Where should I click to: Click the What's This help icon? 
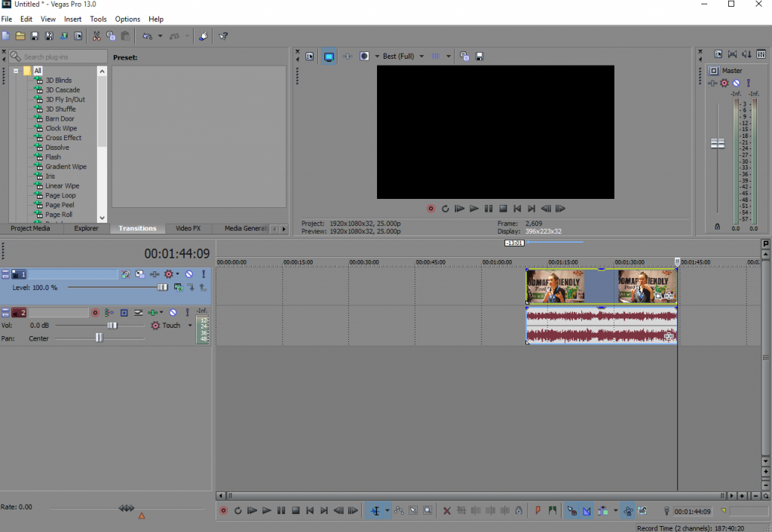[223, 36]
